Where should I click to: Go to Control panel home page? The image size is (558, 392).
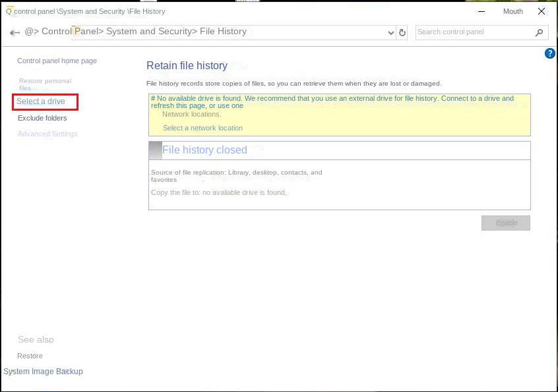coord(57,61)
